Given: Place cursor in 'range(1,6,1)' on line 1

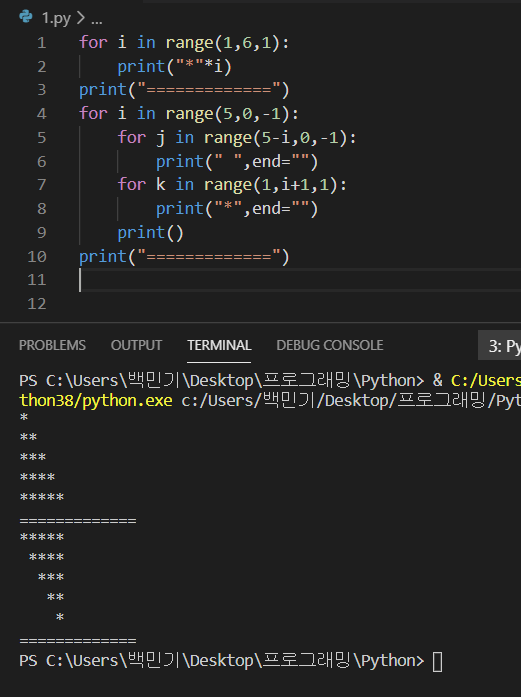Looking at the screenshot, I should pyautogui.click(x=223, y=43).
